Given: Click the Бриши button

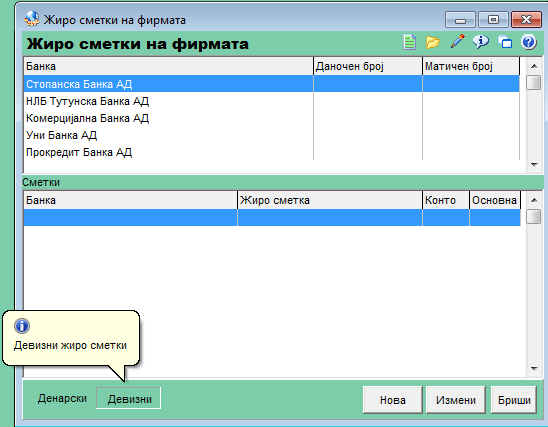Looking at the screenshot, I should [x=514, y=400].
